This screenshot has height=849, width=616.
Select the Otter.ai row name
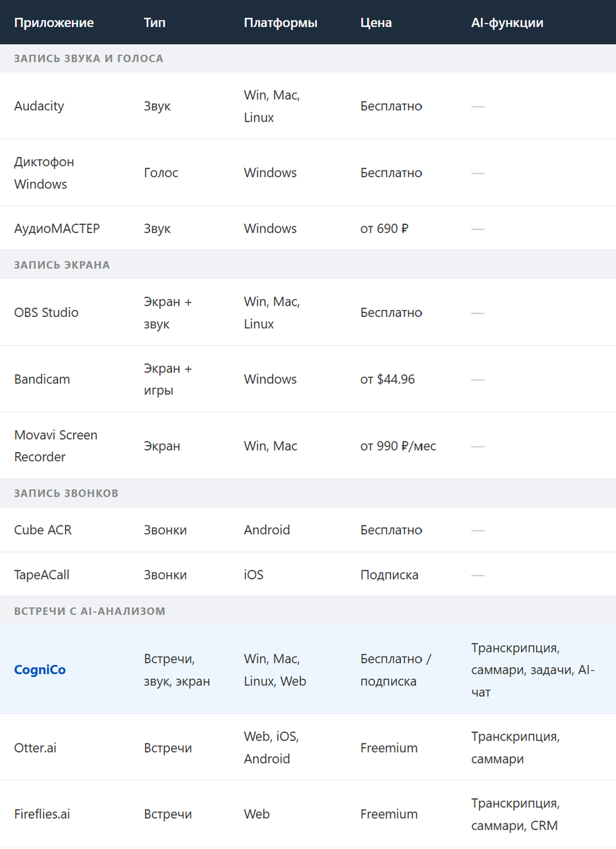pyautogui.click(x=35, y=748)
